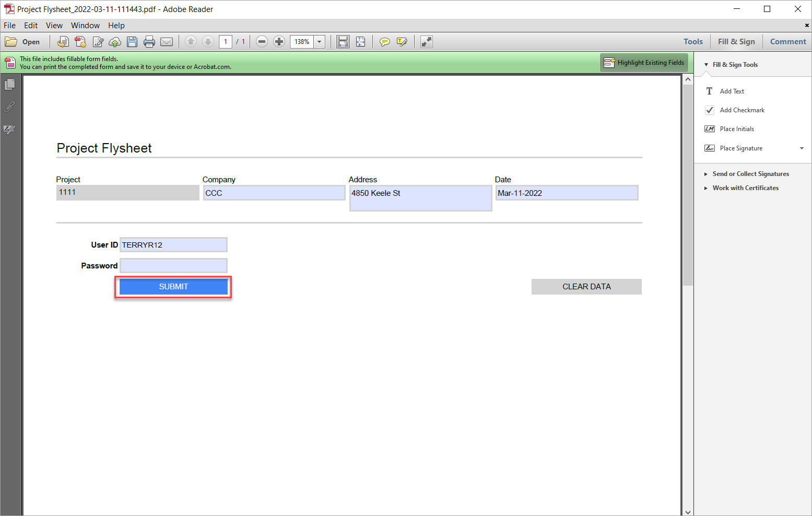This screenshot has height=516, width=812.
Task: Open the Attachments paperclip panel
Action: tap(9, 107)
